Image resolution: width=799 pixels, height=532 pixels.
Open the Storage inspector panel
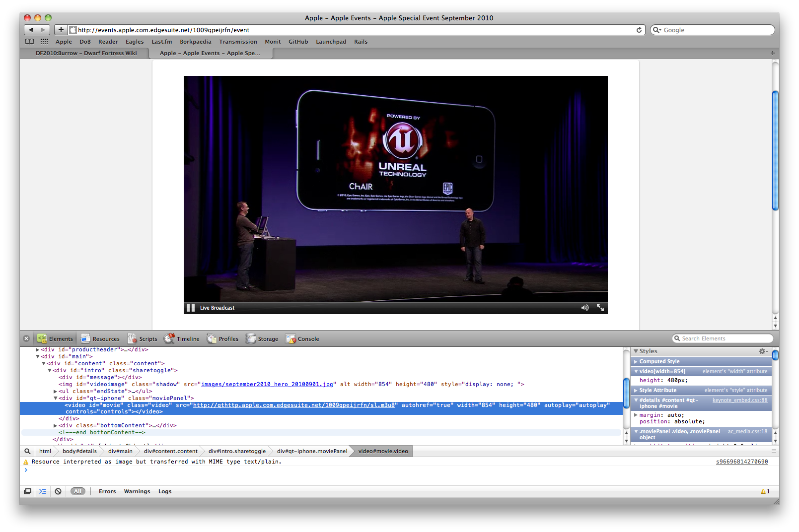pyautogui.click(x=262, y=339)
